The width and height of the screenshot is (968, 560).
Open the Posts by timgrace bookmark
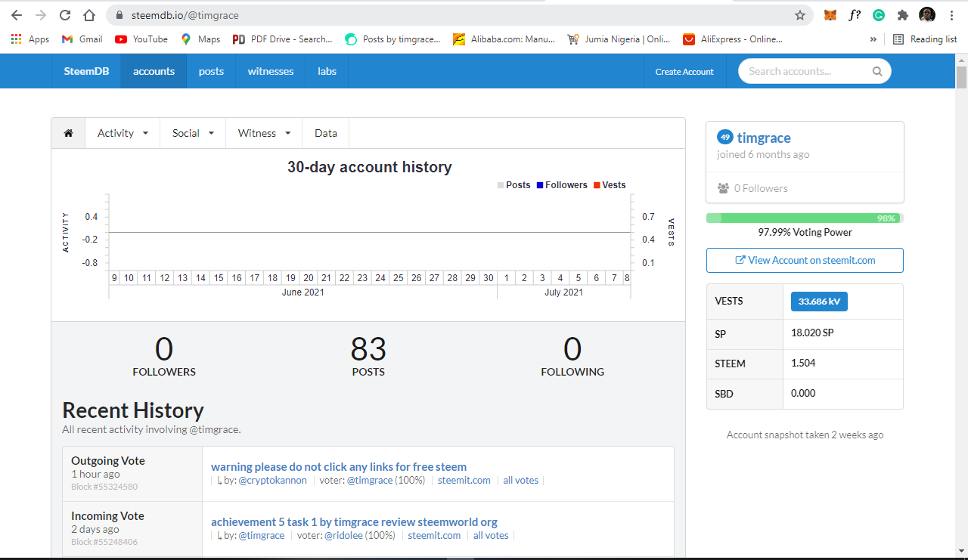392,39
